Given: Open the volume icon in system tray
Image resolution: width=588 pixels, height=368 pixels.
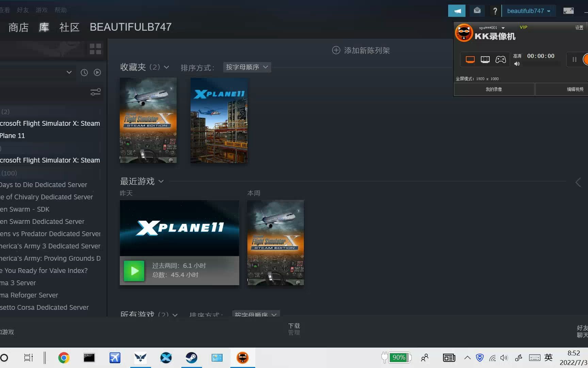Looking at the screenshot, I should pyautogui.click(x=504, y=358).
